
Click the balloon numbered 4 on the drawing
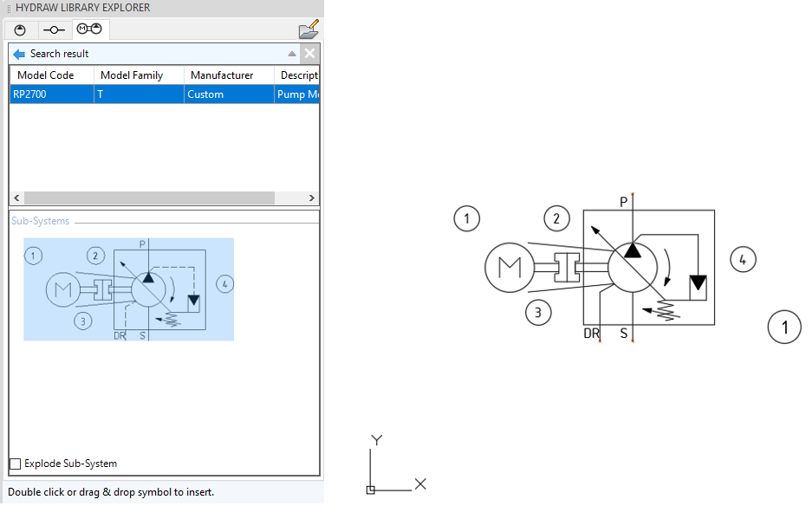coord(743,258)
